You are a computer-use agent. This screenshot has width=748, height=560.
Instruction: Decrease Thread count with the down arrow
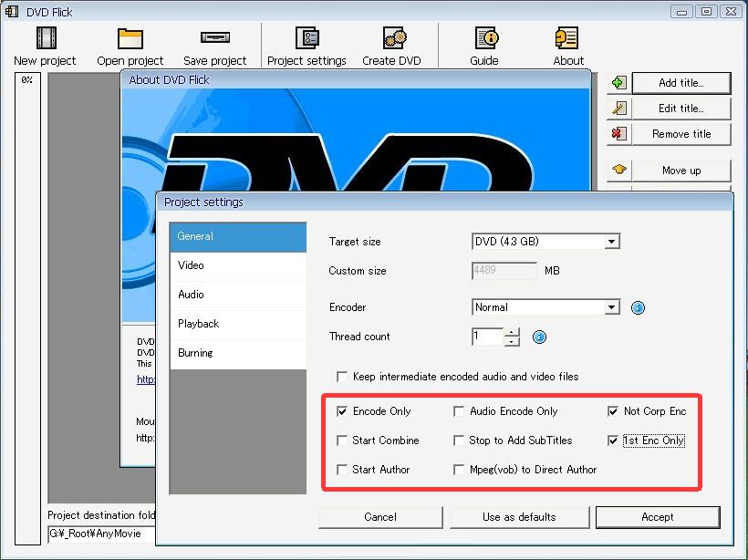512,341
